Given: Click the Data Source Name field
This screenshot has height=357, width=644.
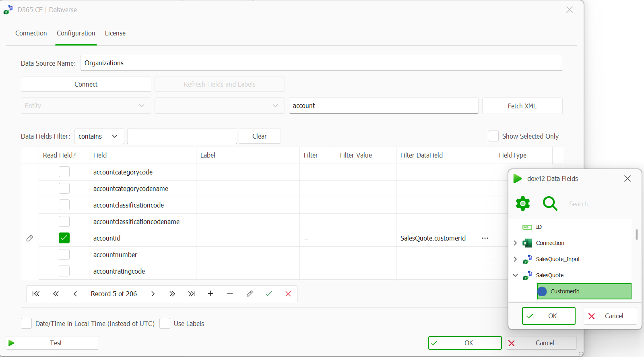Looking at the screenshot, I should click(x=321, y=63).
